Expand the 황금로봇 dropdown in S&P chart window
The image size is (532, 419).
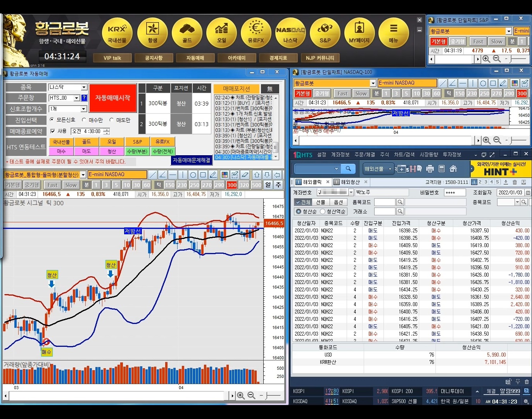[509, 31]
